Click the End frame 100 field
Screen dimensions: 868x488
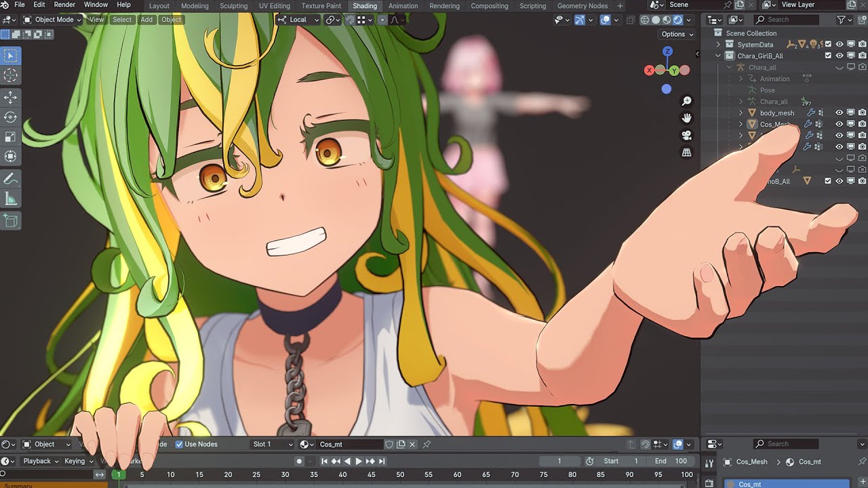[x=671, y=461]
